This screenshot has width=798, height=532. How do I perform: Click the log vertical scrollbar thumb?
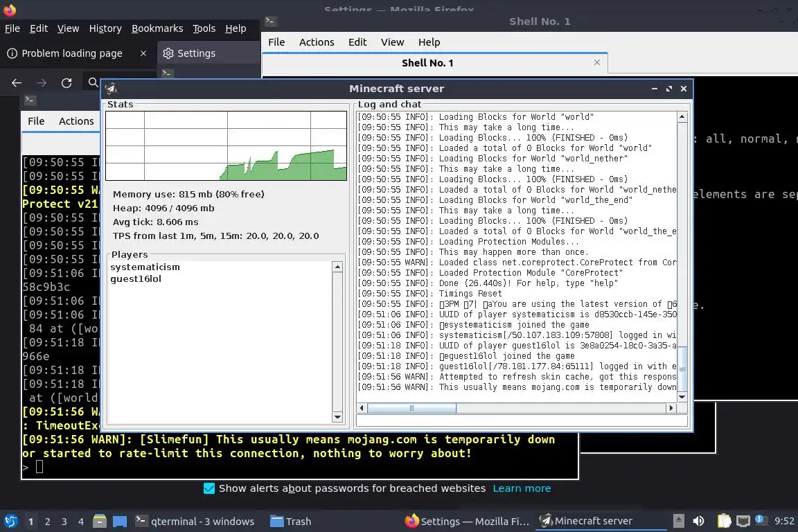[x=682, y=369]
